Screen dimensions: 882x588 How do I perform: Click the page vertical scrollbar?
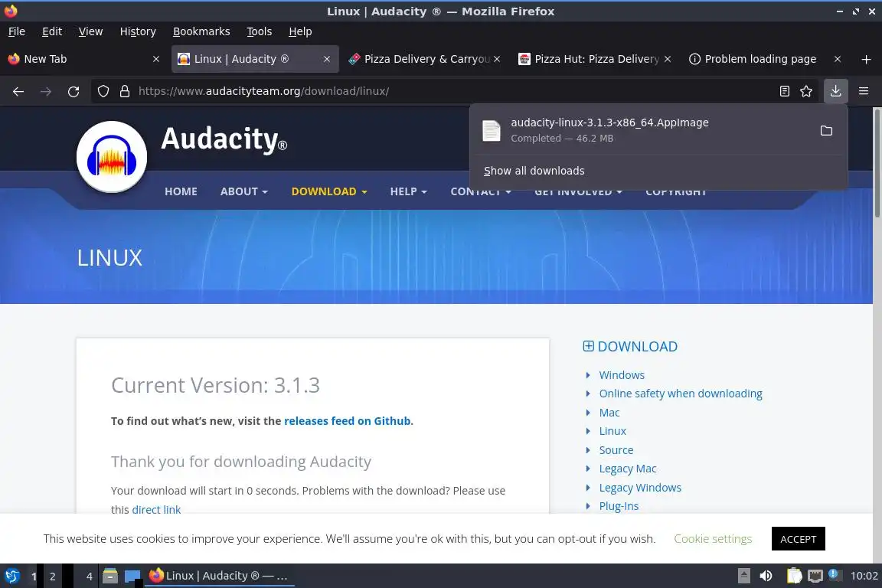click(x=877, y=163)
